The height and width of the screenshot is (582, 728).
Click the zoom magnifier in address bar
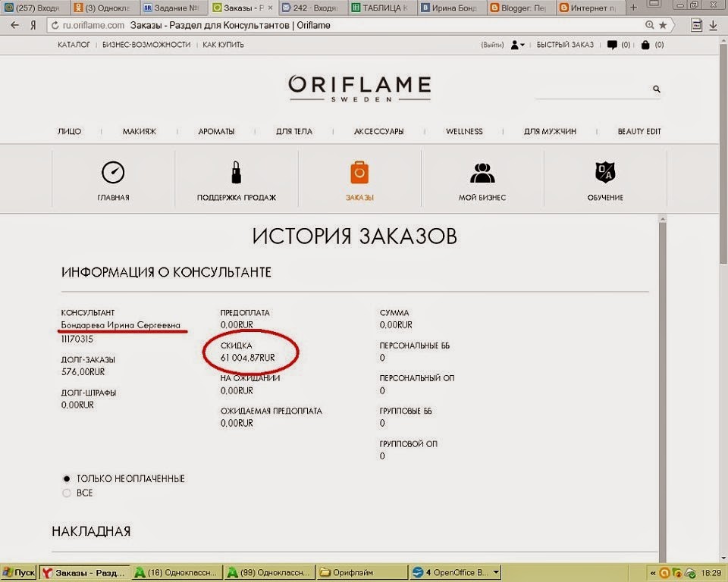pyautogui.click(x=650, y=25)
